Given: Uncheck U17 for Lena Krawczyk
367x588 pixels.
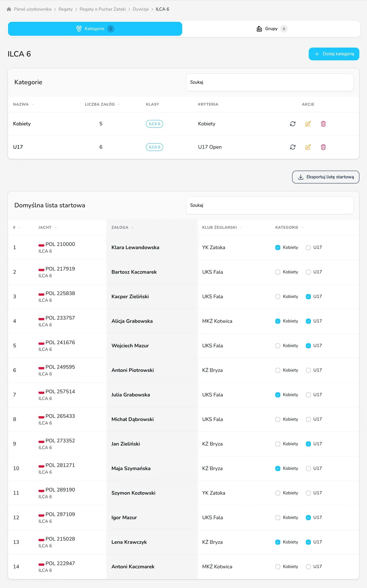Looking at the screenshot, I should tap(308, 542).
